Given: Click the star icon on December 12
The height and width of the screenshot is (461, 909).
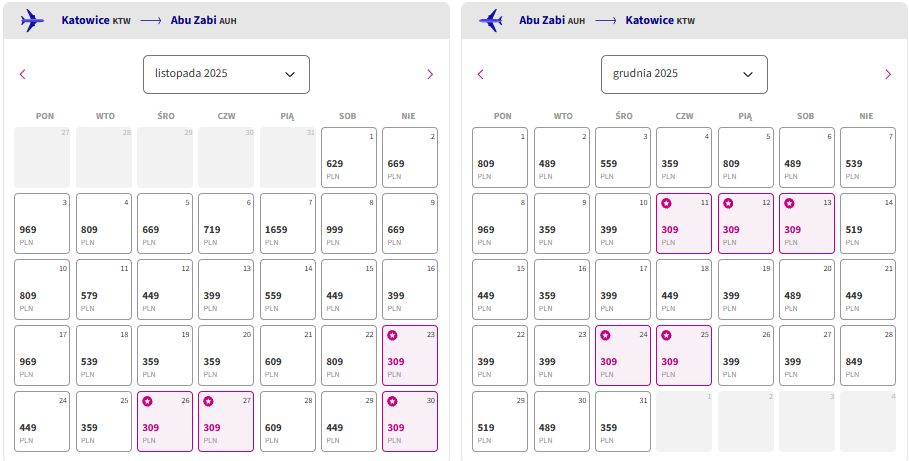Looking at the screenshot, I should [x=728, y=204].
